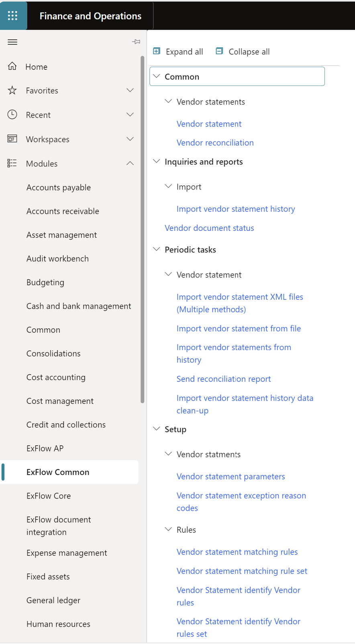Collapse the Modules chevron
355x644 pixels.
[x=130, y=163]
